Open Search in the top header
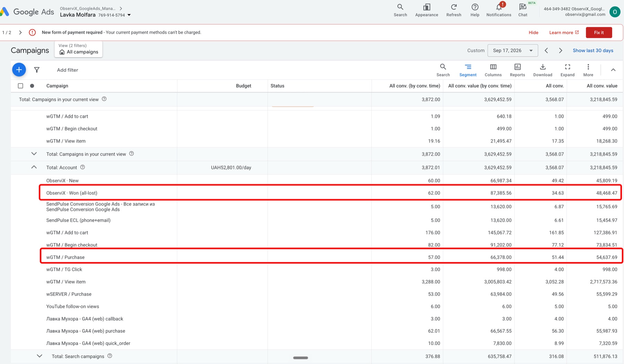The image size is (624, 364). (400, 10)
